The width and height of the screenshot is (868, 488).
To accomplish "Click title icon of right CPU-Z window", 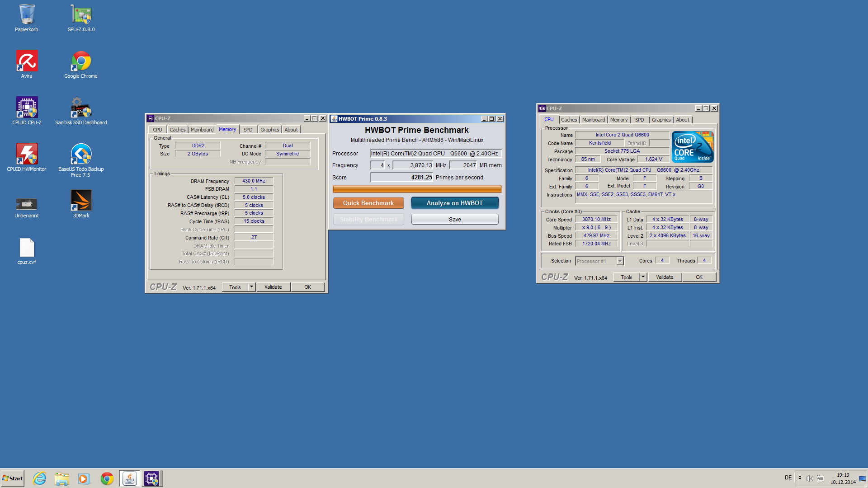I will point(542,108).
